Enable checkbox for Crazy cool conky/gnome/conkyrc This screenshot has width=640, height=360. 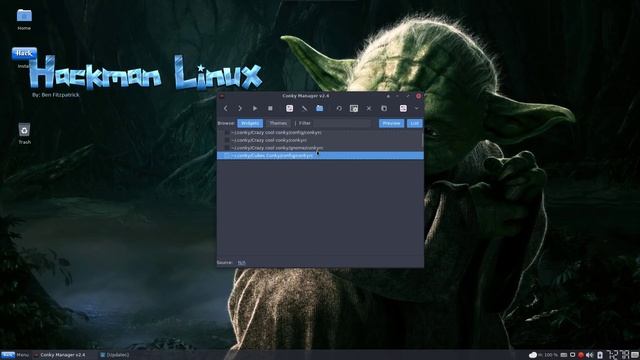[227, 148]
